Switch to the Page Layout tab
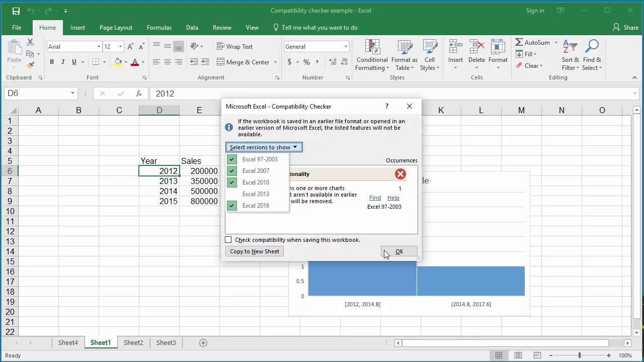 [x=116, y=28]
